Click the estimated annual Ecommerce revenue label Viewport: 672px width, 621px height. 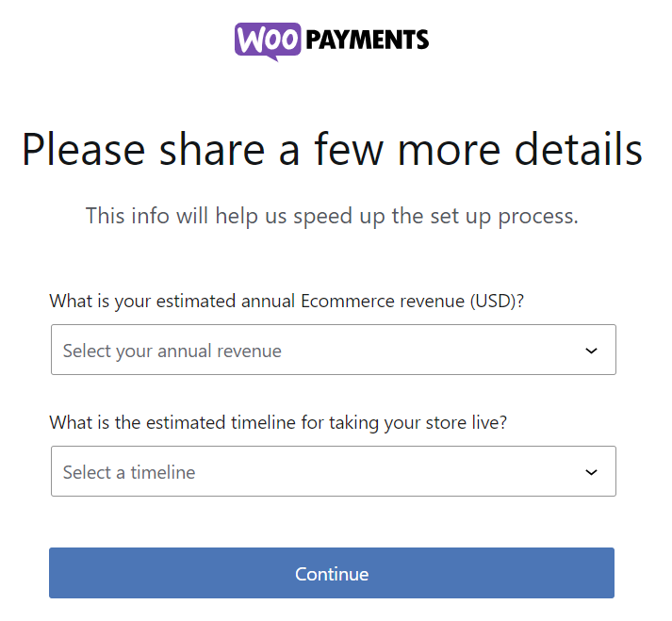pyautogui.click(x=287, y=302)
